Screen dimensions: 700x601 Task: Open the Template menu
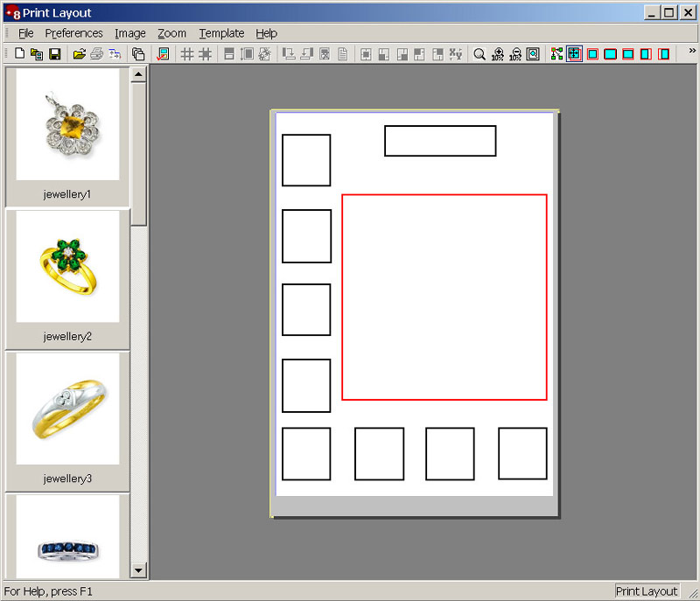tap(221, 33)
